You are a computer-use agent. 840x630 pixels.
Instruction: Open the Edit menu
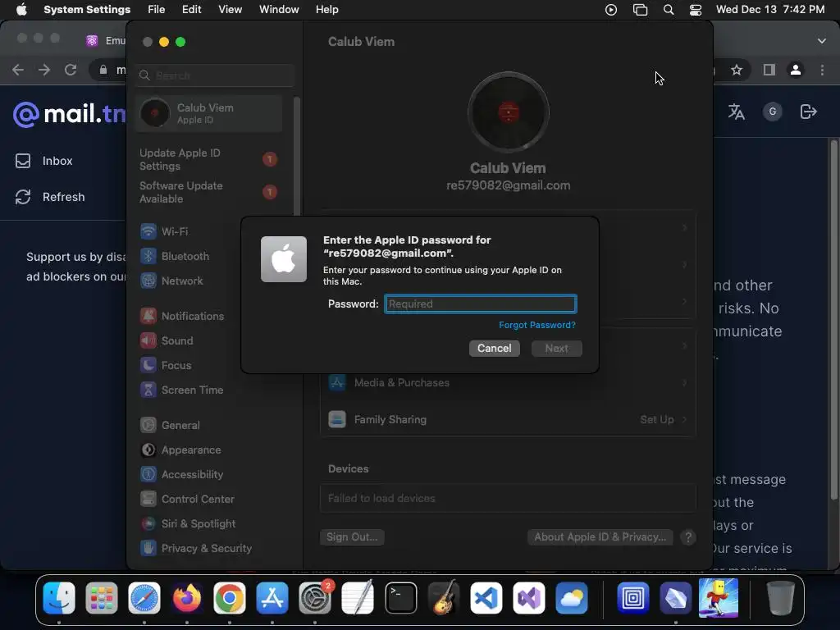click(191, 10)
